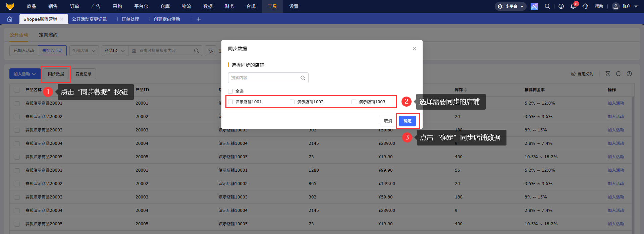Click 加入活动 link for last 20005 row
The image size is (644, 234).
pos(616,224)
